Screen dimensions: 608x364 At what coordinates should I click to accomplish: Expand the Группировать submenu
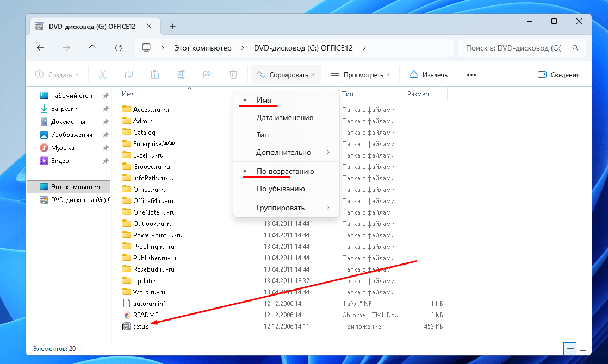[x=286, y=208]
